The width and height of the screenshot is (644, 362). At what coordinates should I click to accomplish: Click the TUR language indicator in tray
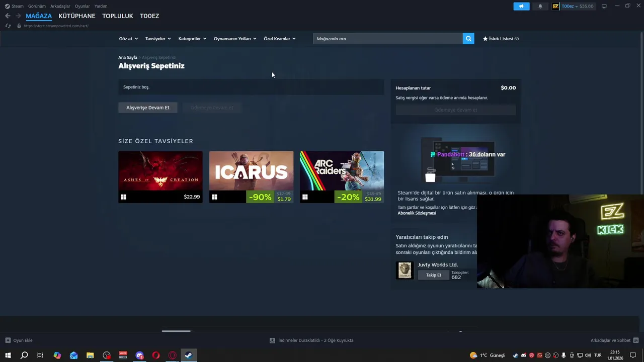click(x=598, y=355)
